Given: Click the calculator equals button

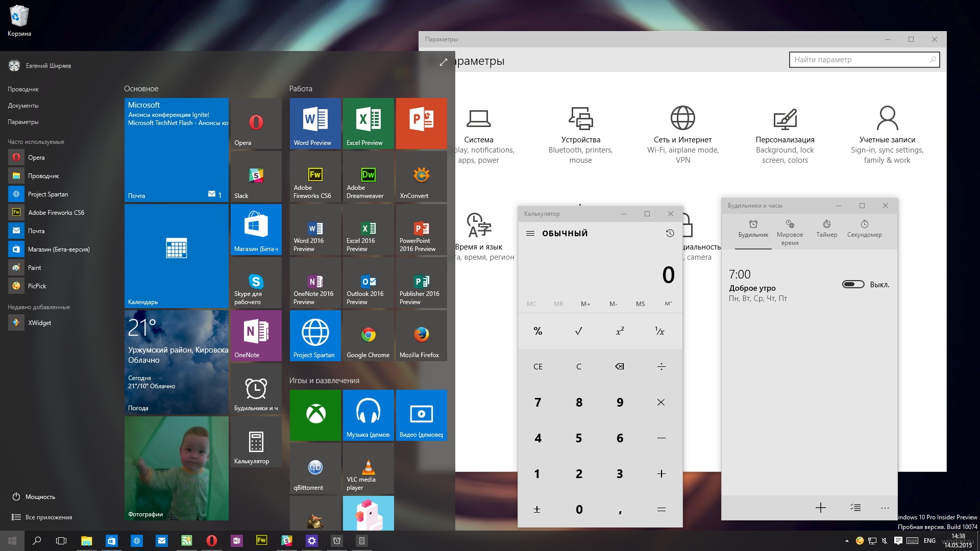Looking at the screenshot, I should click(661, 509).
